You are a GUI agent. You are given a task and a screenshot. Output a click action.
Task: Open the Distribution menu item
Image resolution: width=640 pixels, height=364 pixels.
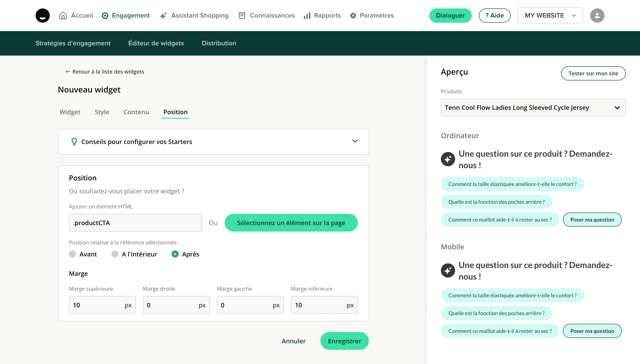point(219,43)
